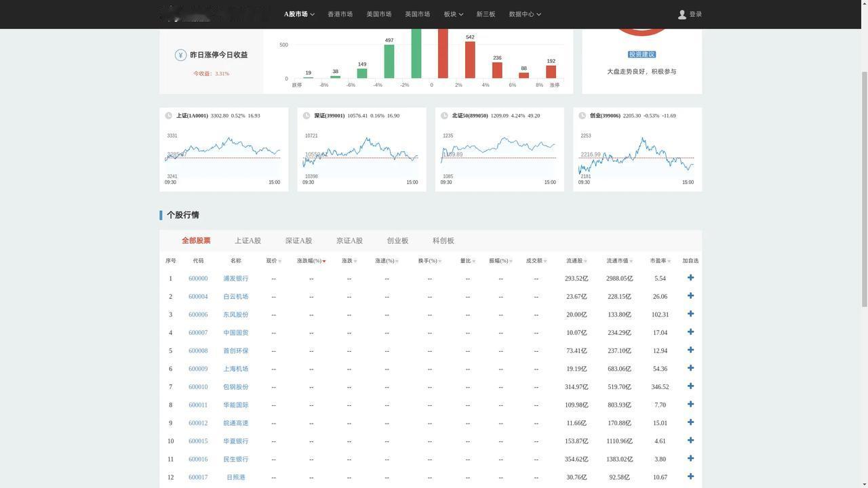Switch to the 创业板 tab
Image resolution: width=868 pixels, height=488 pixels.
tap(397, 241)
